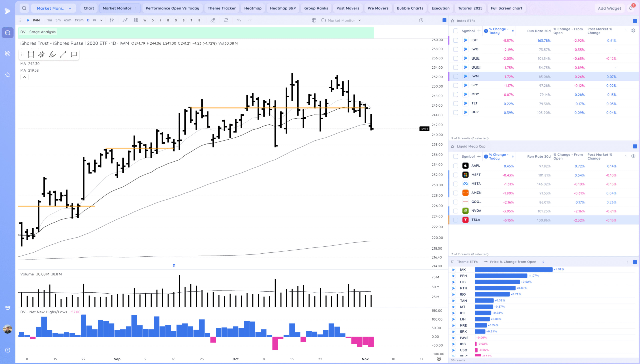Collapse the indicator legend chevron
This screenshot has height=364, width=640.
coord(24,77)
